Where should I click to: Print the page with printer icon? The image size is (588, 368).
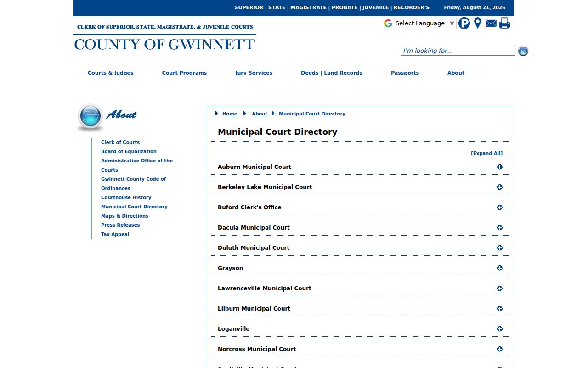point(504,23)
